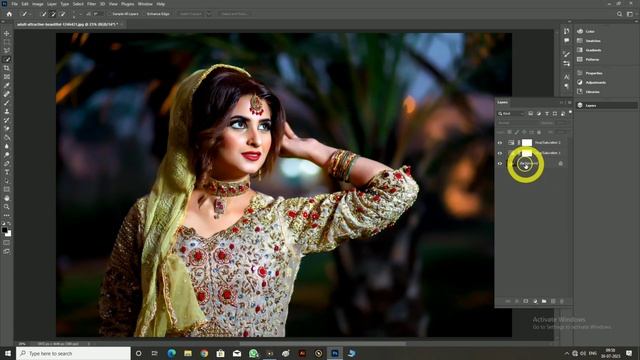The width and height of the screenshot is (640, 360).
Task: Click the Photoshop icon in taskbar
Action: (335, 353)
